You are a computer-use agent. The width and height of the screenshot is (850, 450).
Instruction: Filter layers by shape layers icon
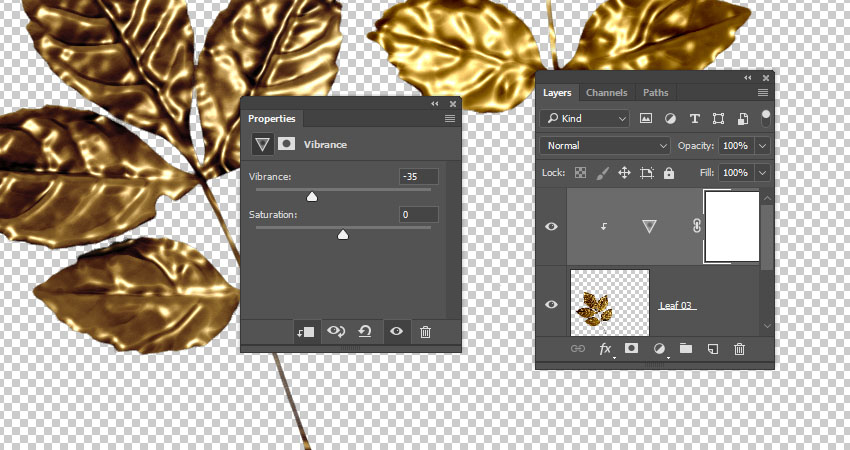coord(718,118)
